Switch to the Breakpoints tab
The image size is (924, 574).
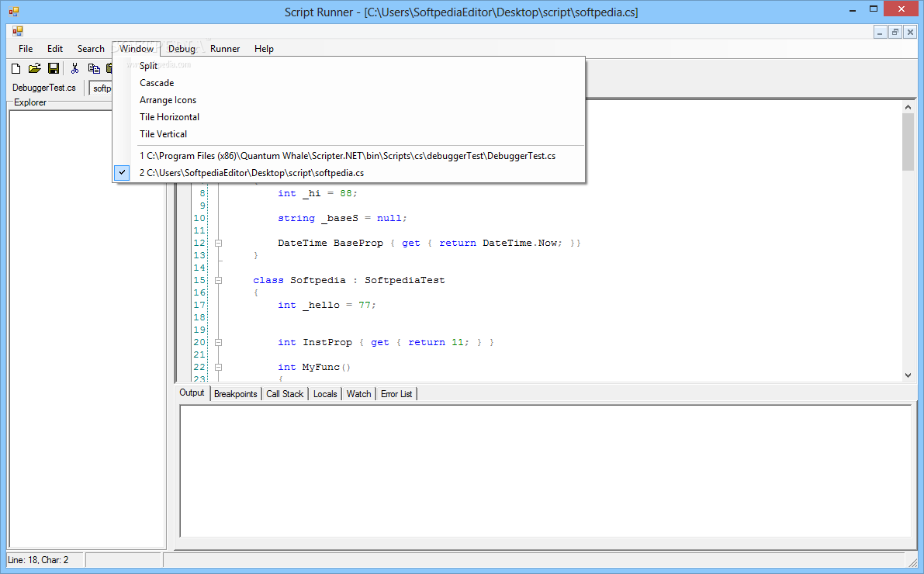tap(235, 394)
